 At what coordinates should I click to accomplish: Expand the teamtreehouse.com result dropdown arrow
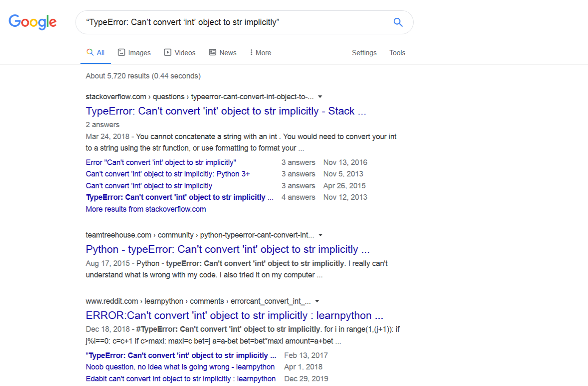coord(320,235)
